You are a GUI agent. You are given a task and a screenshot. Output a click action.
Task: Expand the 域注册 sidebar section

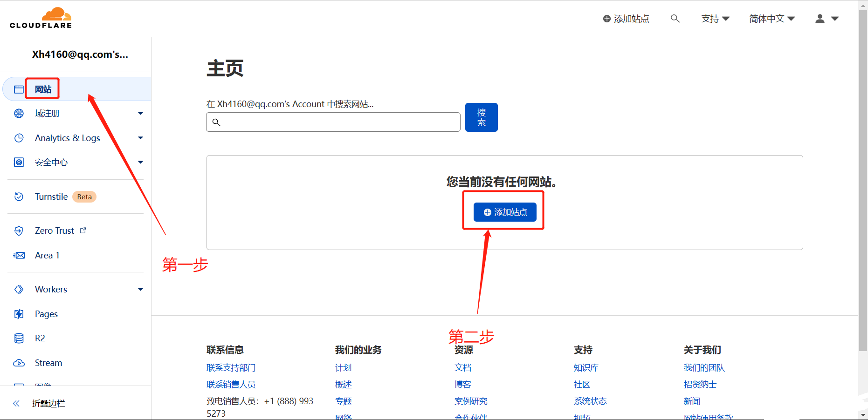point(140,114)
